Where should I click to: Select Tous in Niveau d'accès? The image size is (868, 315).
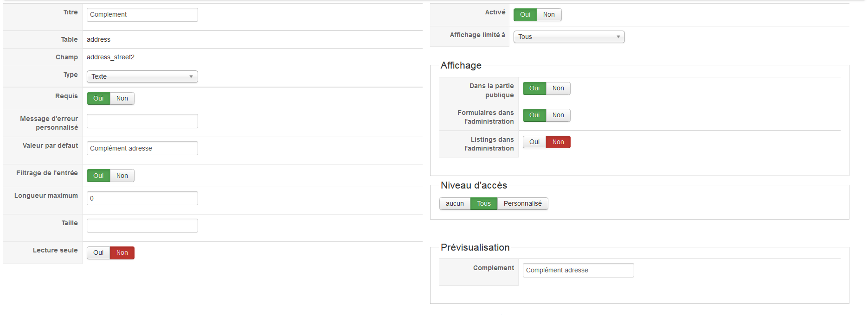[483, 203]
